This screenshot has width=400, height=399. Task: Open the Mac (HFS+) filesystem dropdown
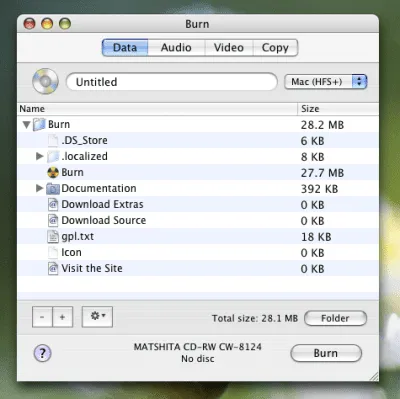325,82
